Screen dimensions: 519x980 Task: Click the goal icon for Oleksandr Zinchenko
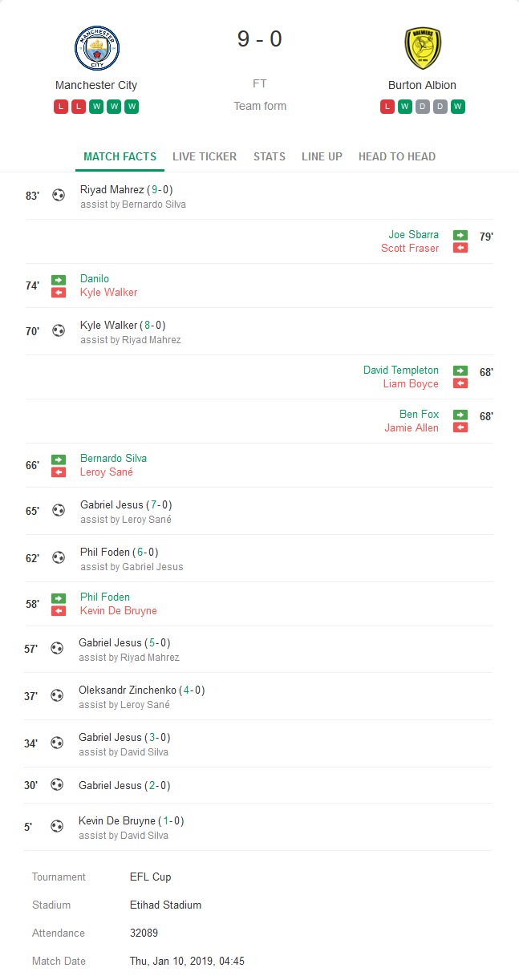point(57,695)
